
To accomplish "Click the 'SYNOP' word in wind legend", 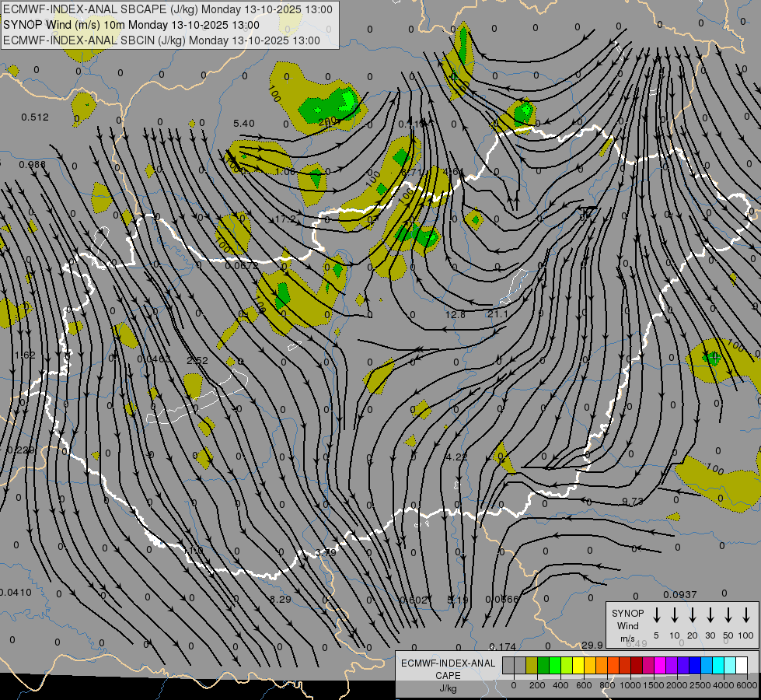I will click(627, 613).
